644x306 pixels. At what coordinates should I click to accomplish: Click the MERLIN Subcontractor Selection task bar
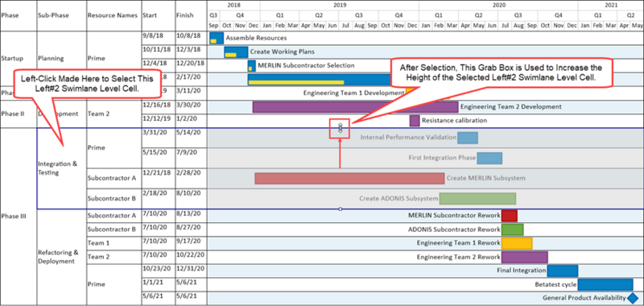(x=251, y=66)
